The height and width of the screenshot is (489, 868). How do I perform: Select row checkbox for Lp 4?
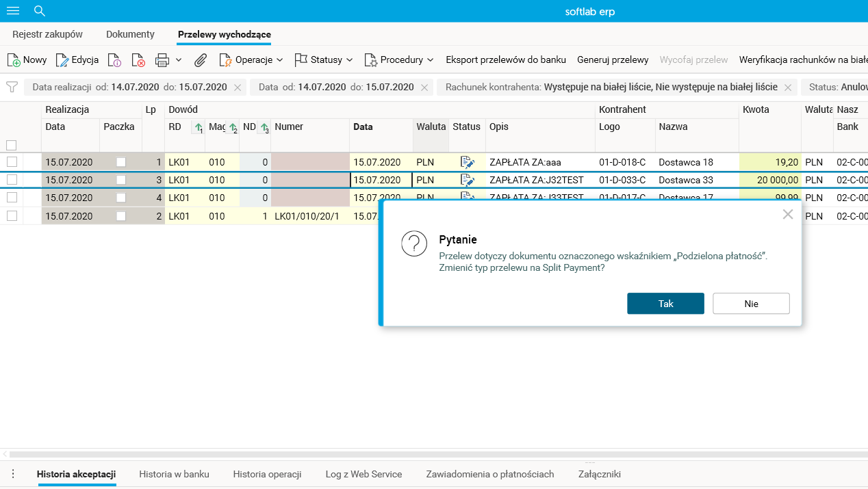coord(12,198)
